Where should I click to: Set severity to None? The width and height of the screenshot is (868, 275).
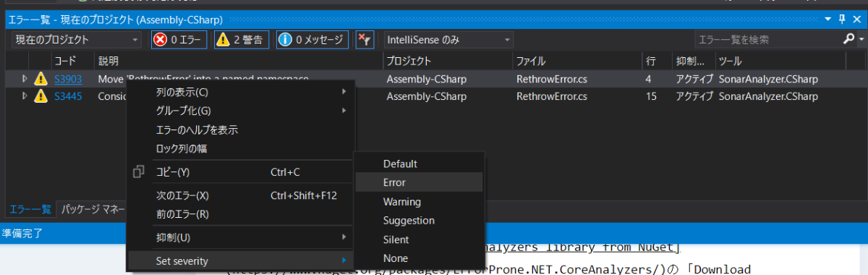click(419, 258)
